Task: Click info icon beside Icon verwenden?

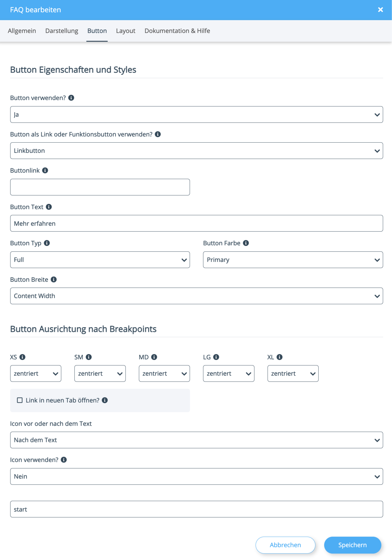Action: tap(64, 460)
